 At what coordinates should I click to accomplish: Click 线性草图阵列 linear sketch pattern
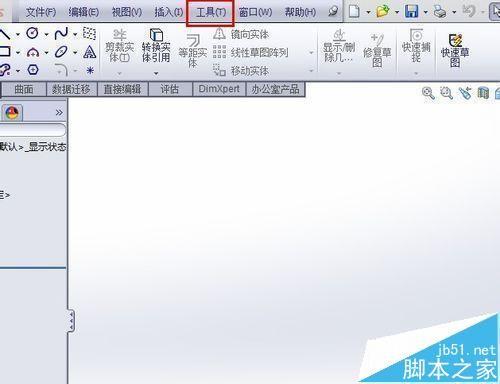coord(251,52)
